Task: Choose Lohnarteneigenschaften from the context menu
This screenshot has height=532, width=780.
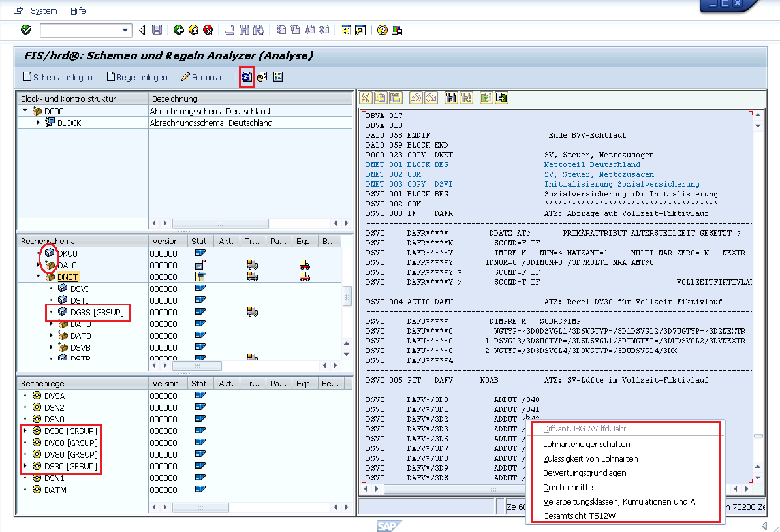Action: (587, 445)
